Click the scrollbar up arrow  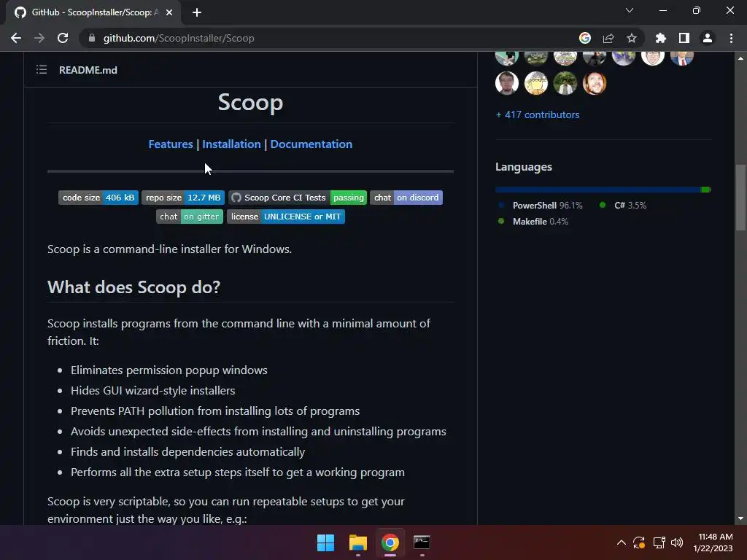click(740, 58)
